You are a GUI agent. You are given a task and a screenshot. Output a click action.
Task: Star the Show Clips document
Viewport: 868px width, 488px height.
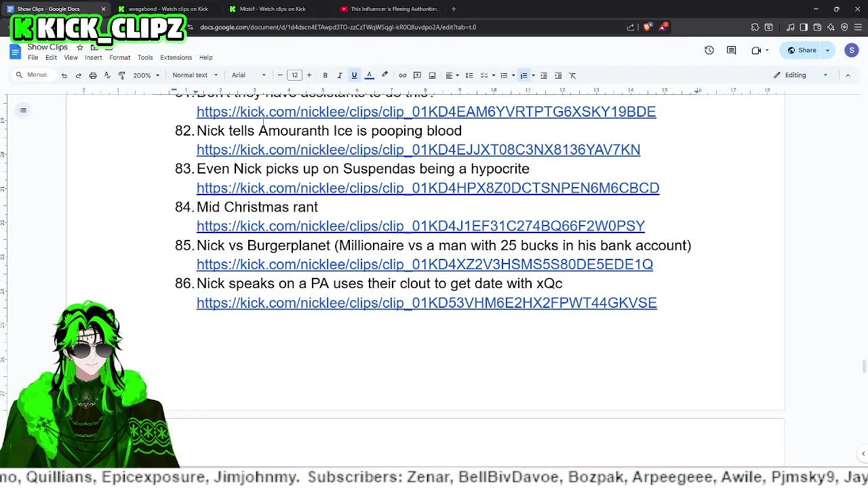(79, 47)
